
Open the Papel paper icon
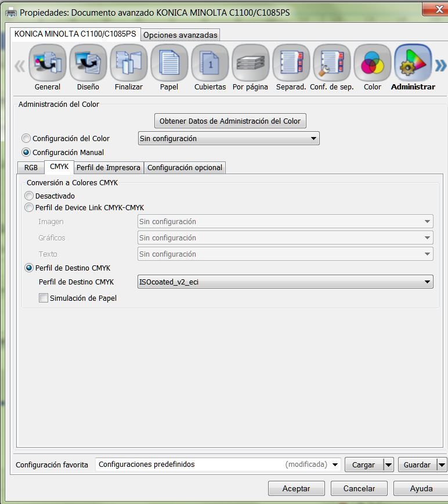click(x=169, y=63)
